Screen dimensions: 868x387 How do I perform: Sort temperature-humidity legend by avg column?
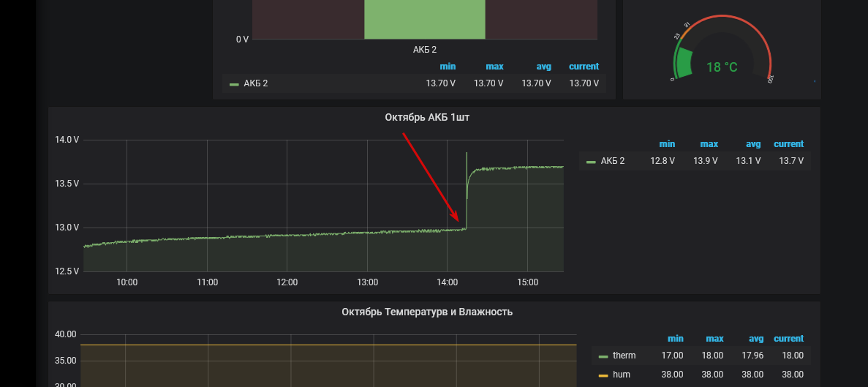click(756, 339)
